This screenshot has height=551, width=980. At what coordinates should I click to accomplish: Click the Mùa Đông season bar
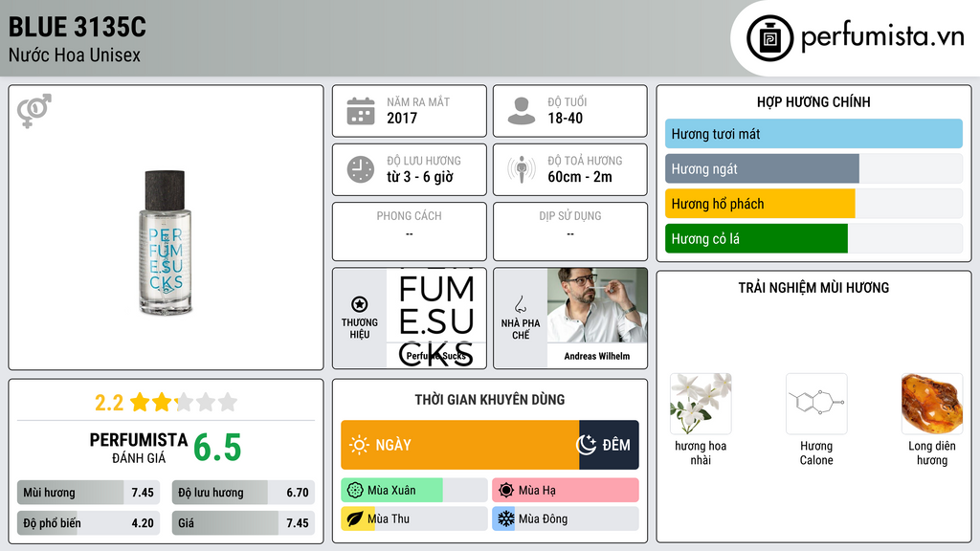coord(566,518)
